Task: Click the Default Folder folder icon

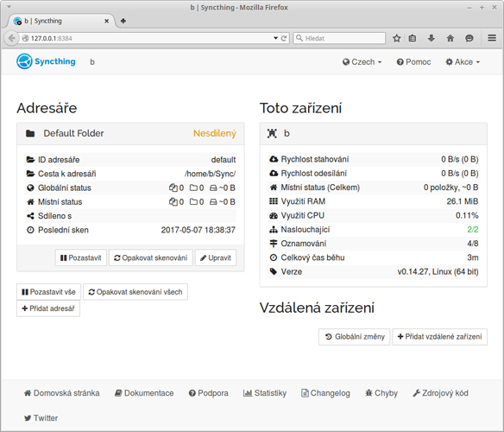Action: (x=30, y=133)
